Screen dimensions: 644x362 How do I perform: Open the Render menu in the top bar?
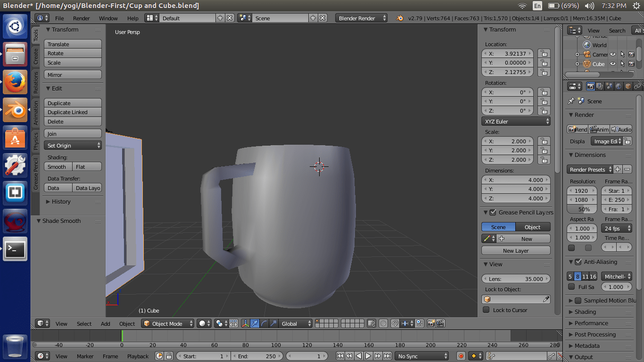81,18
